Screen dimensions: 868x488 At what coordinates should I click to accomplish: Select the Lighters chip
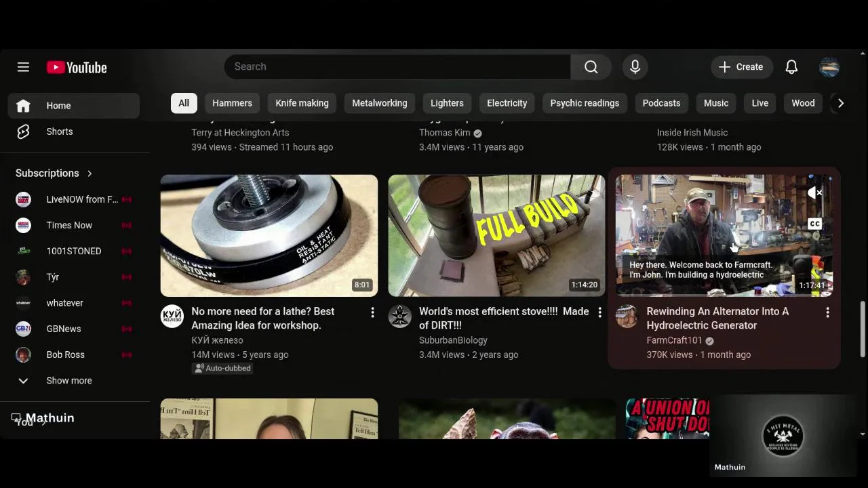click(x=447, y=103)
